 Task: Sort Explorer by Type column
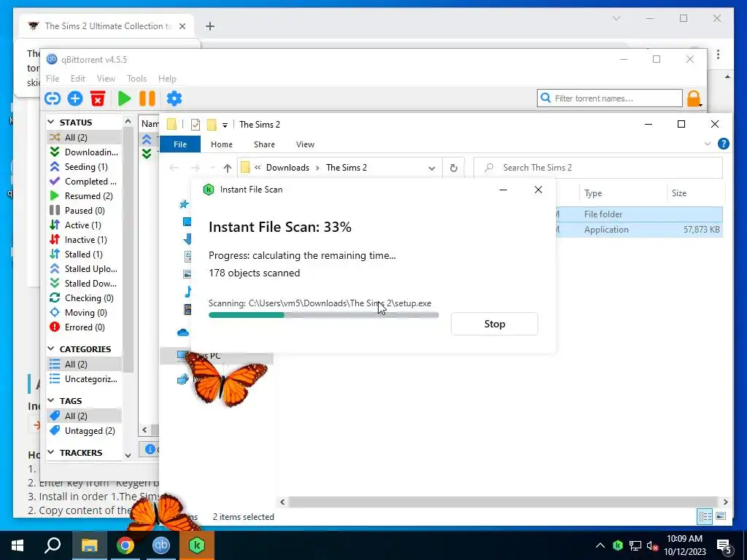[623, 193]
